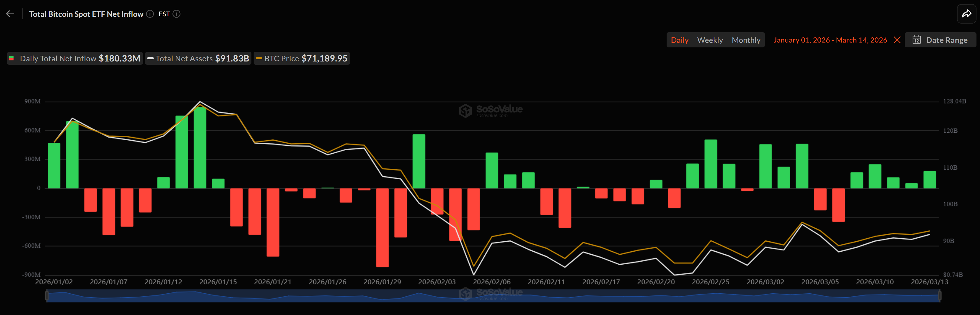
Task: Toggle the Total Net Assets line visibility
Action: click(198, 58)
